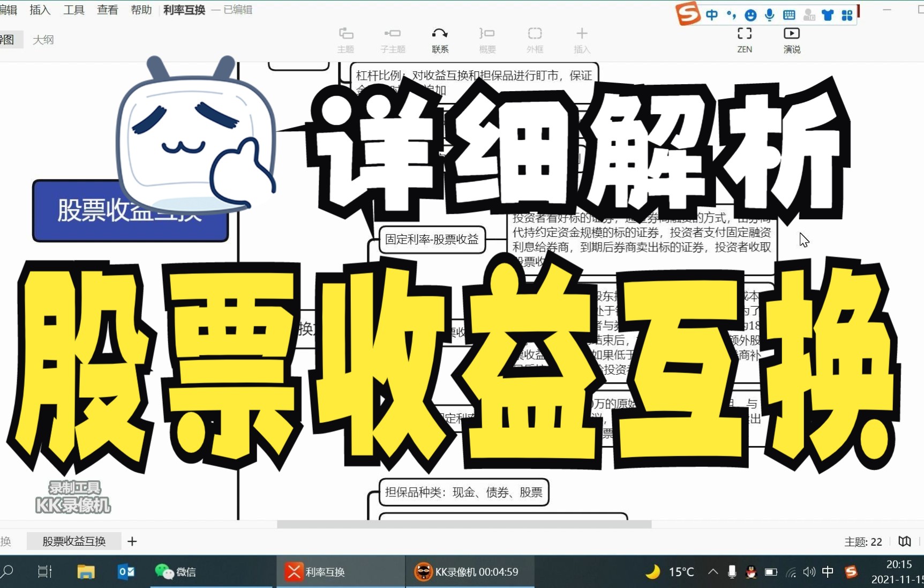Open the 插入 plus toolbar button
The width and height of the screenshot is (924, 588).
[x=582, y=40]
